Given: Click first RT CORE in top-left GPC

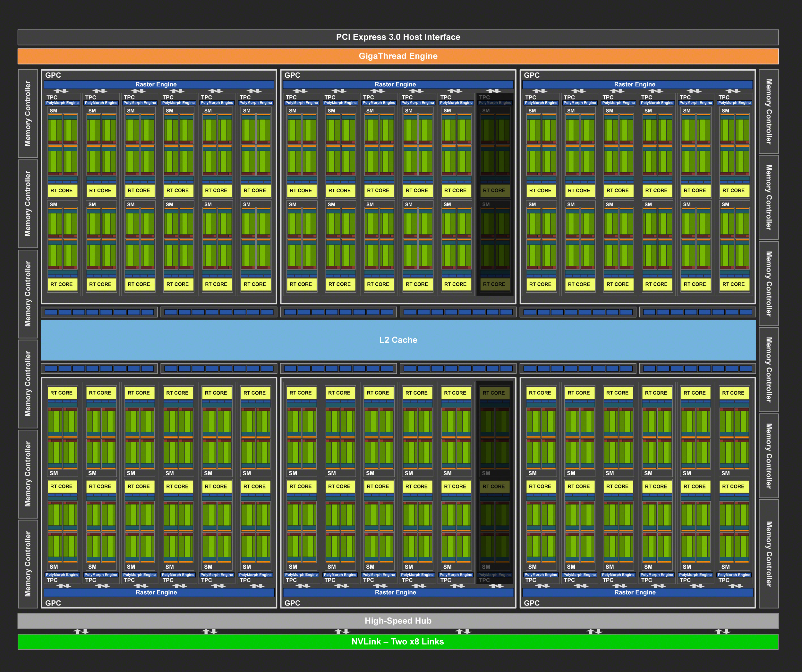Looking at the screenshot, I should [62, 190].
